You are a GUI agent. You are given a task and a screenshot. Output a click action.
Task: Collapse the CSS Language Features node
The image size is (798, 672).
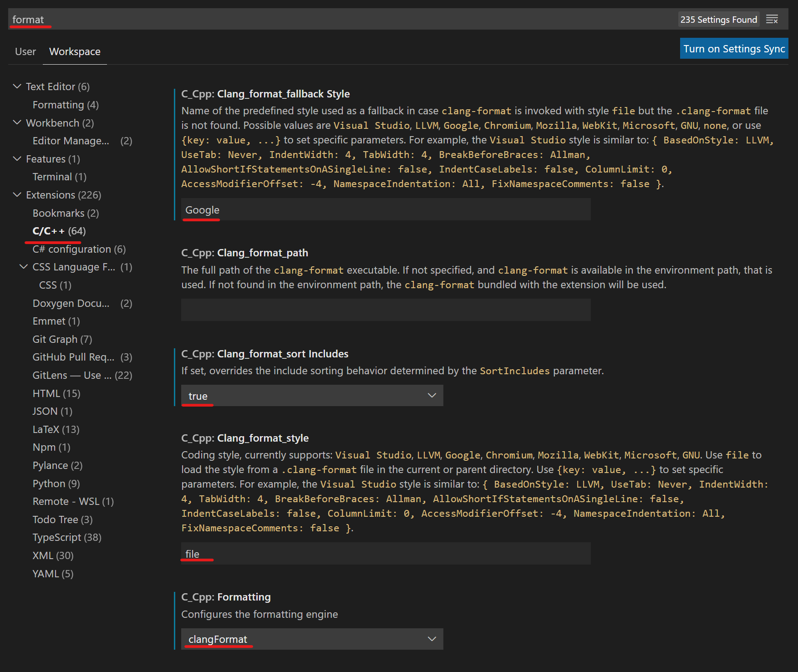[x=24, y=267]
